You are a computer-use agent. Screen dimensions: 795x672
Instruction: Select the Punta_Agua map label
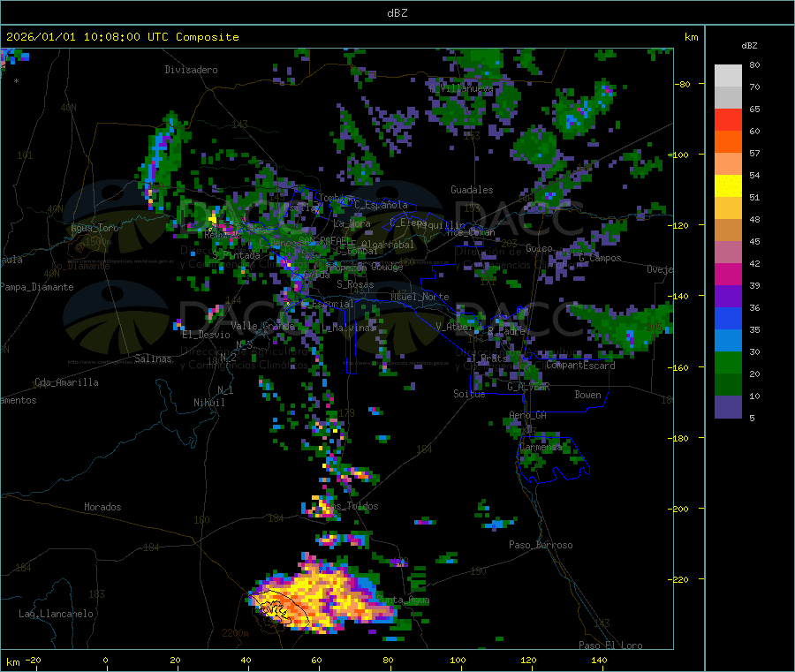point(403,600)
